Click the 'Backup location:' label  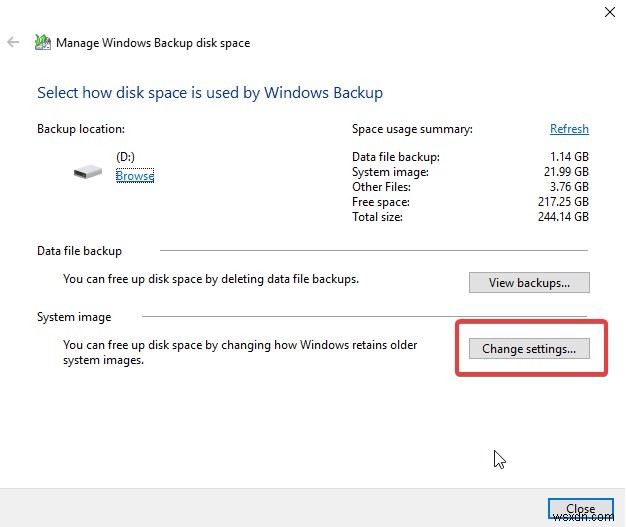pos(81,129)
